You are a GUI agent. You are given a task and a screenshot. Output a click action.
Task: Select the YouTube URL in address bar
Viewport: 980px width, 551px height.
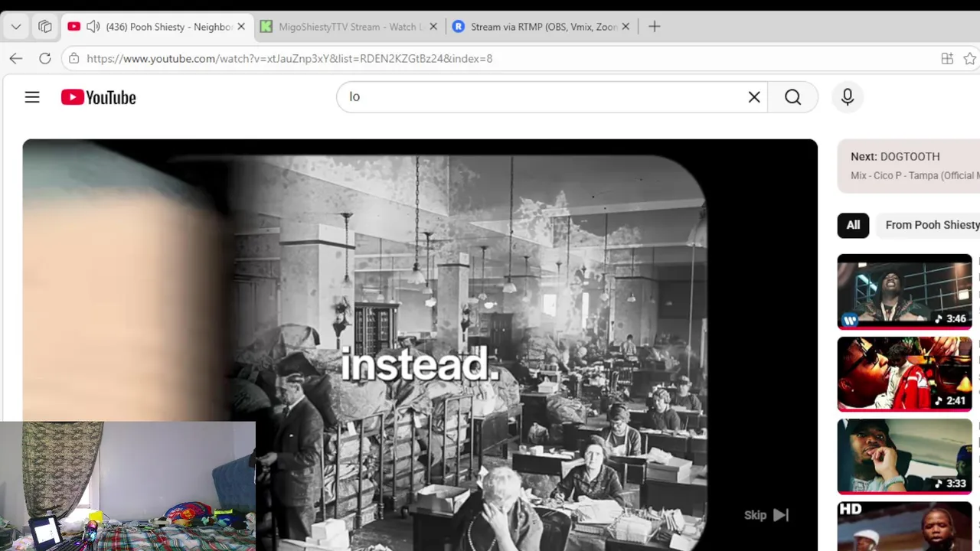[x=289, y=58]
